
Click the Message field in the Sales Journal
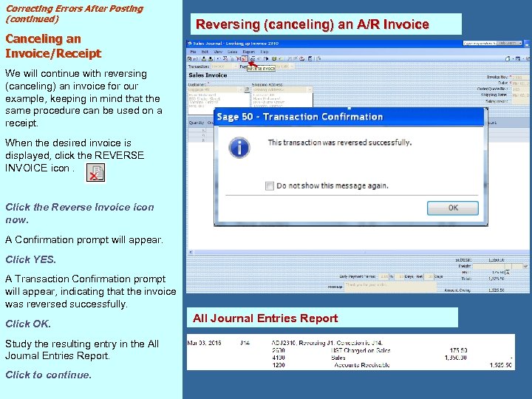pos(391,287)
